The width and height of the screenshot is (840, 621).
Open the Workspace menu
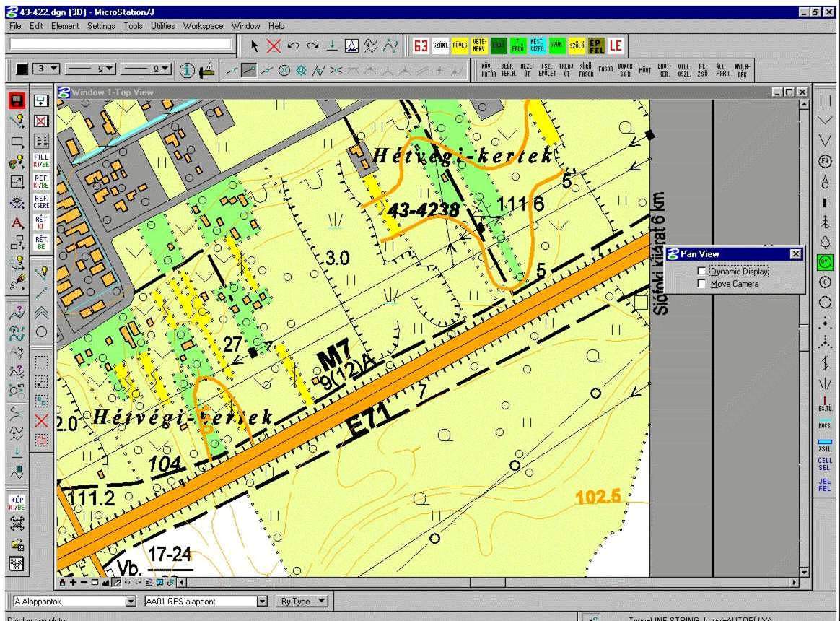click(x=203, y=26)
